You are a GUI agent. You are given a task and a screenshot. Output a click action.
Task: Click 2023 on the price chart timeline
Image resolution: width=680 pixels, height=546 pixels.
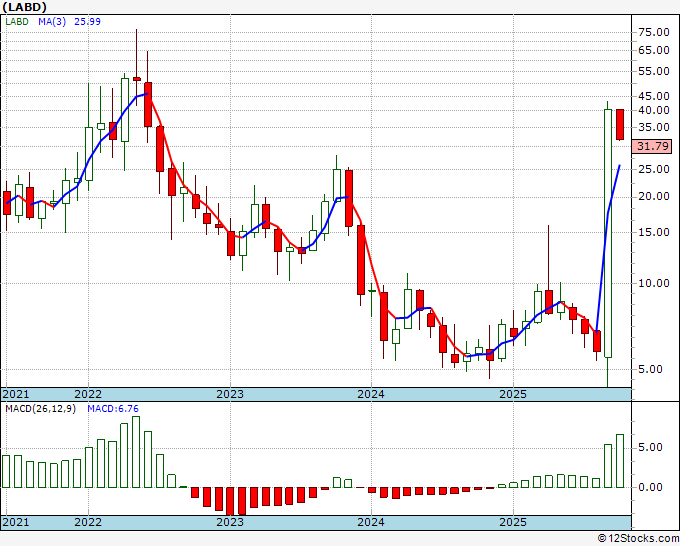pyautogui.click(x=230, y=394)
